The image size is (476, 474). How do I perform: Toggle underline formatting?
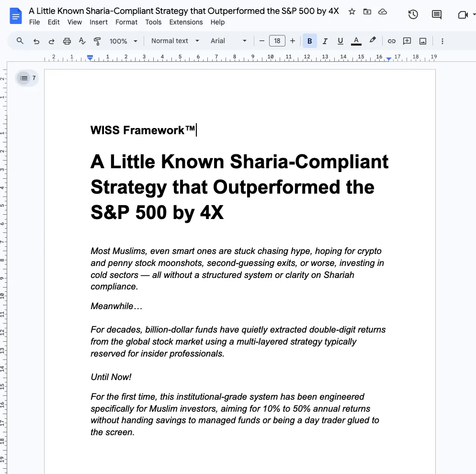point(340,41)
